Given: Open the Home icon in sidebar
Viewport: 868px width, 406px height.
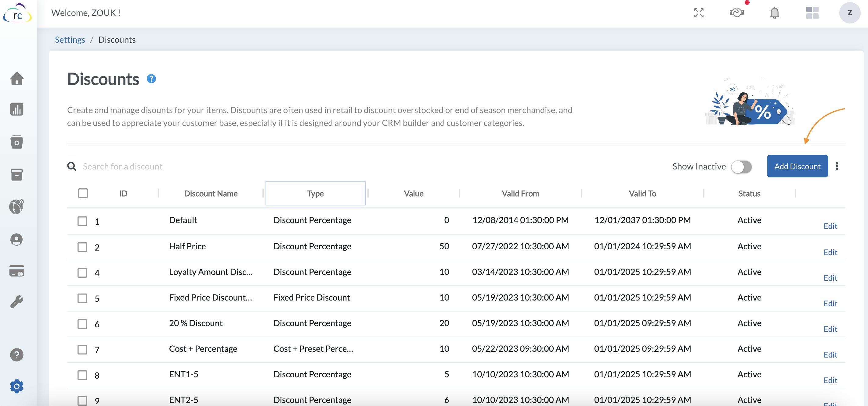Looking at the screenshot, I should click(x=16, y=78).
